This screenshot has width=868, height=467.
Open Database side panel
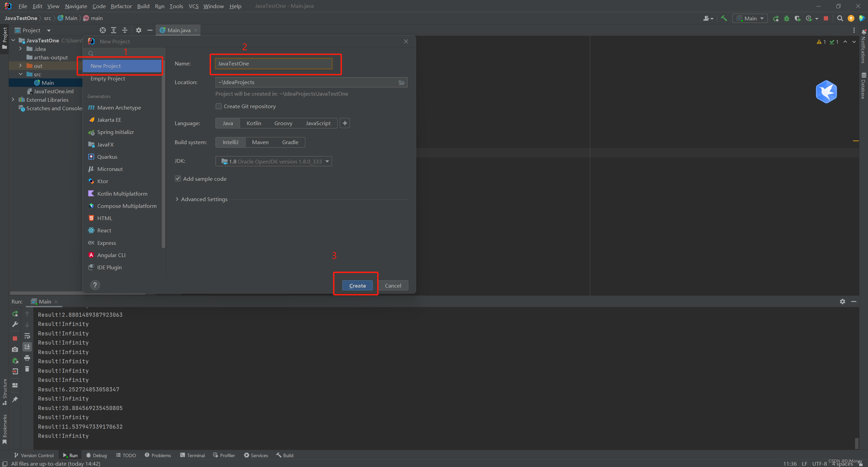pos(864,85)
